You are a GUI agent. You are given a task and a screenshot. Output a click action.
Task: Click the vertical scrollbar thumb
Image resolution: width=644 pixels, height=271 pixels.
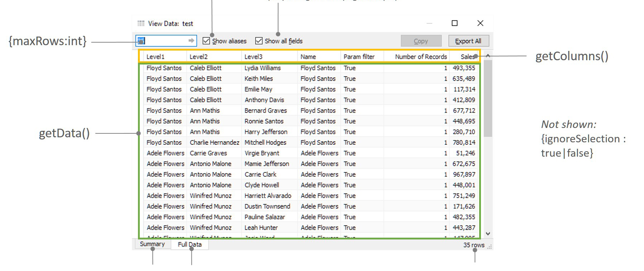pos(488,99)
